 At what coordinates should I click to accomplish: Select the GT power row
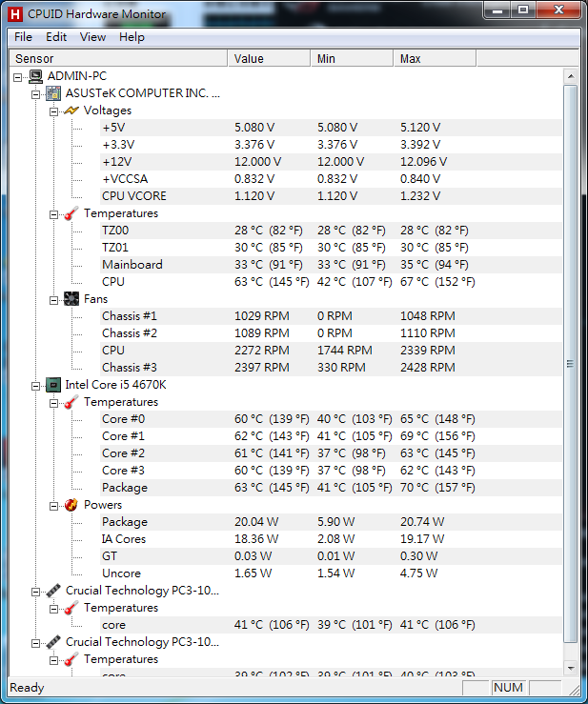(x=331, y=556)
